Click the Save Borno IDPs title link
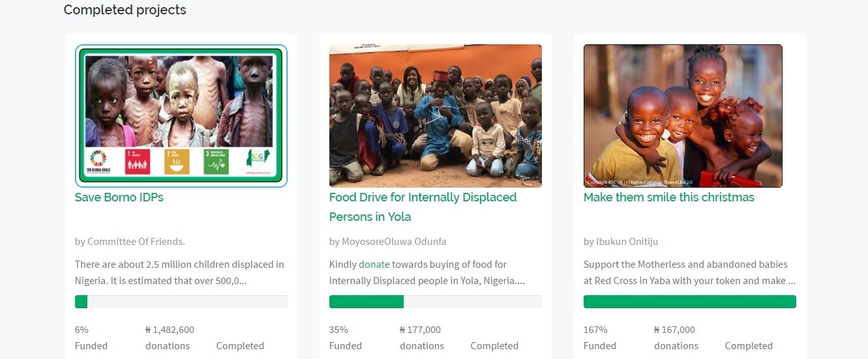The width and height of the screenshot is (868, 359). (x=119, y=197)
